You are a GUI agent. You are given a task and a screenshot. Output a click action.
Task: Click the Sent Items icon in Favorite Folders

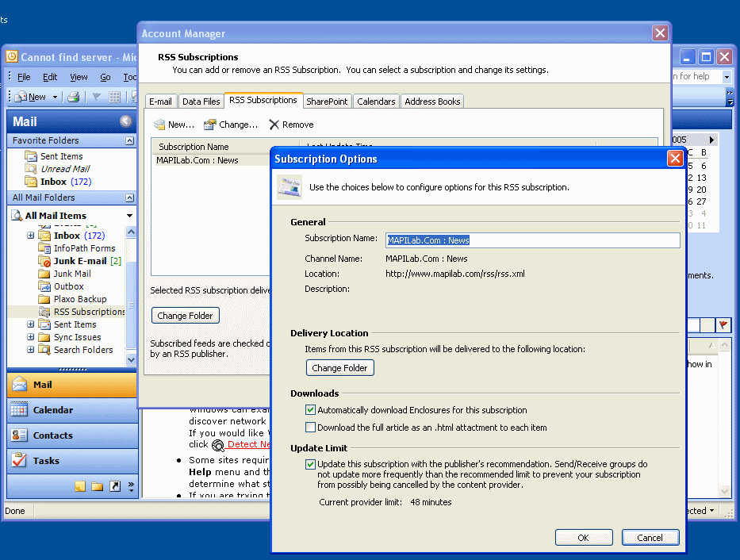(31, 156)
